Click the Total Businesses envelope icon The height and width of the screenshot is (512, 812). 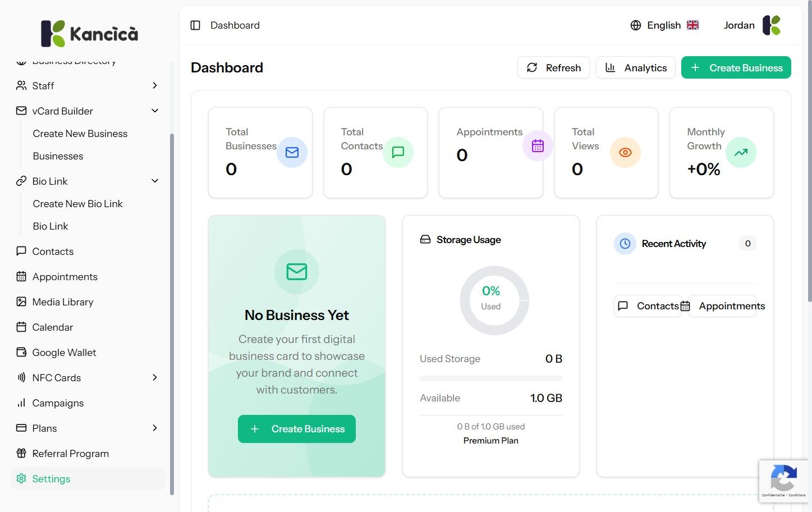[292, 152]
